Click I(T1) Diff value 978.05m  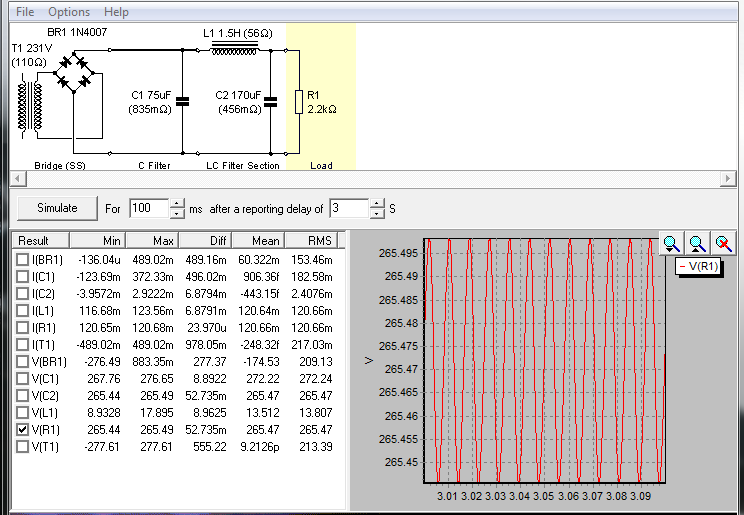pos(206,345)
